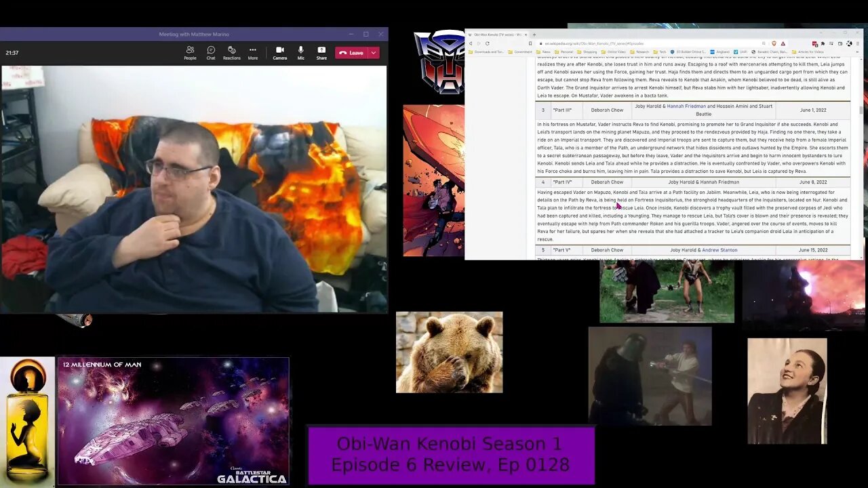Open the Brave Rewards triangle icon
Image resolution: width=868 pixels, height=488 pixels.
[783, 43]
